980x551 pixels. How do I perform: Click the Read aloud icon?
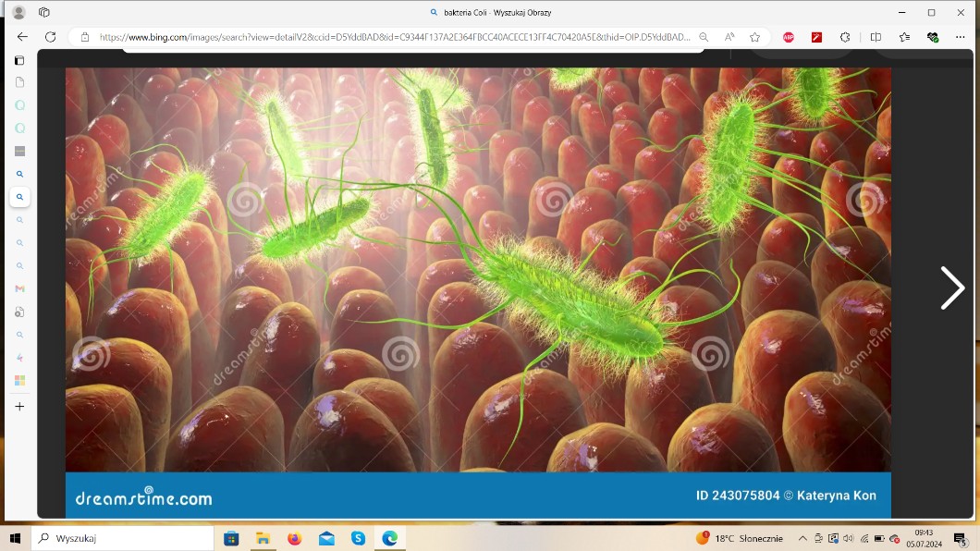729,37
